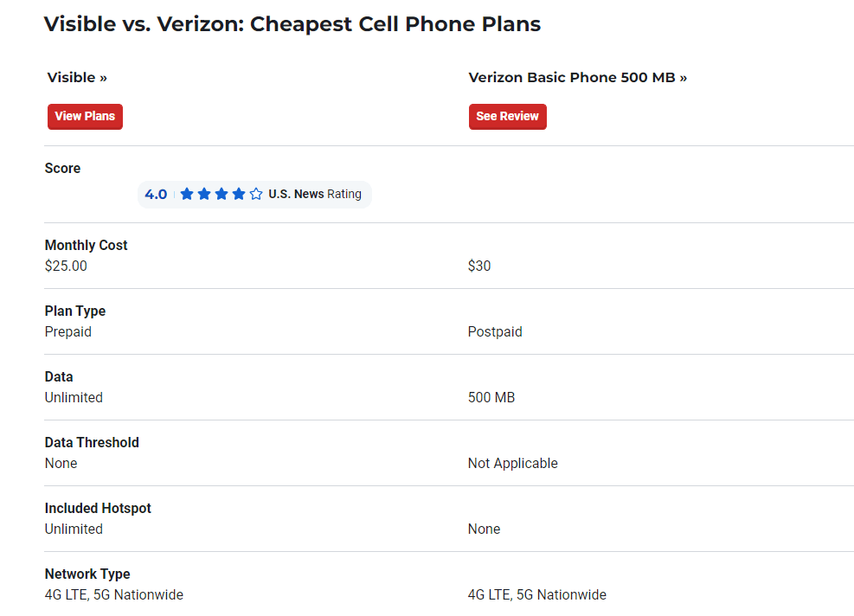Screen dimensions: 854x616
Task: Click the fourth filled rating star
Action: (x=239, y=194)
